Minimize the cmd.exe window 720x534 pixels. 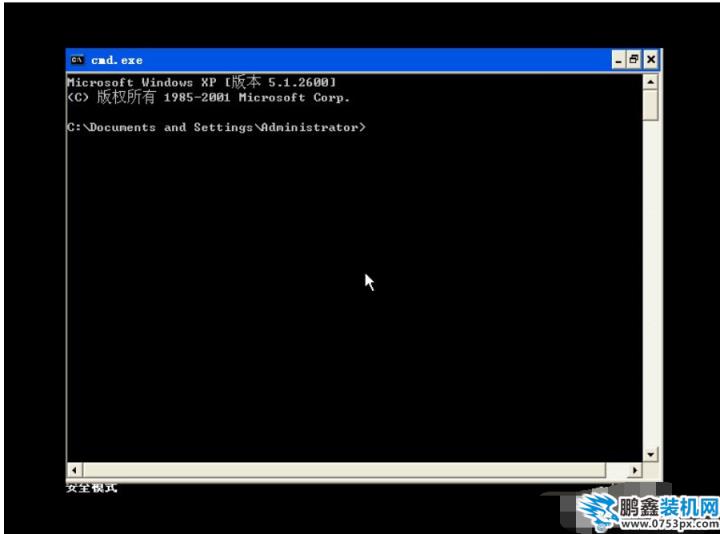tap(619, 60)
